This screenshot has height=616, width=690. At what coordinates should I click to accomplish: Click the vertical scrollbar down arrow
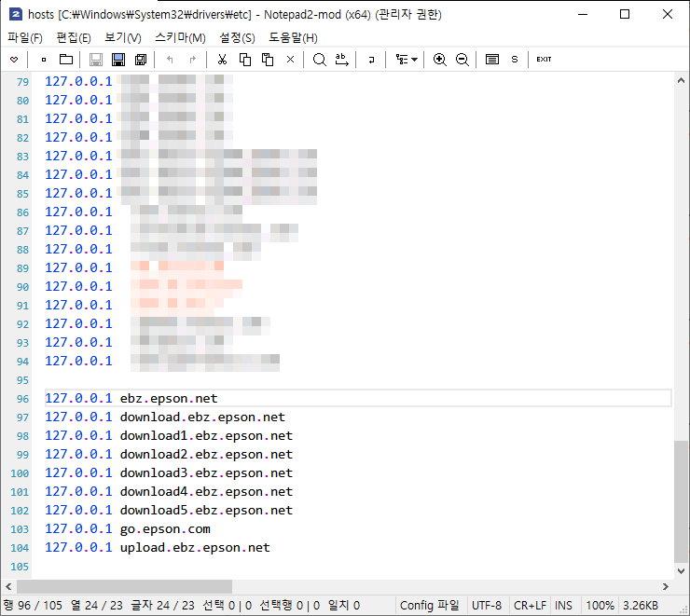point(681,571)
